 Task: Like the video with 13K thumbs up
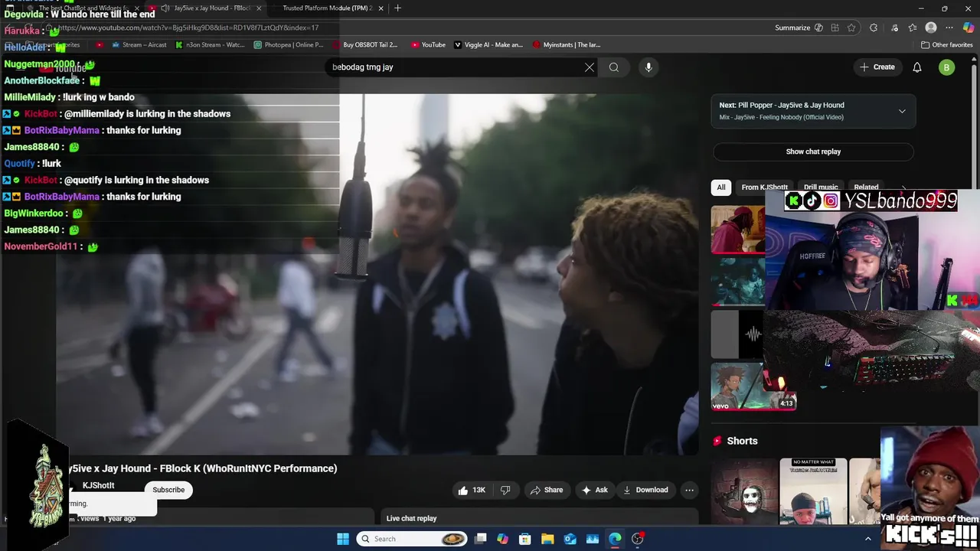point(472,490)
